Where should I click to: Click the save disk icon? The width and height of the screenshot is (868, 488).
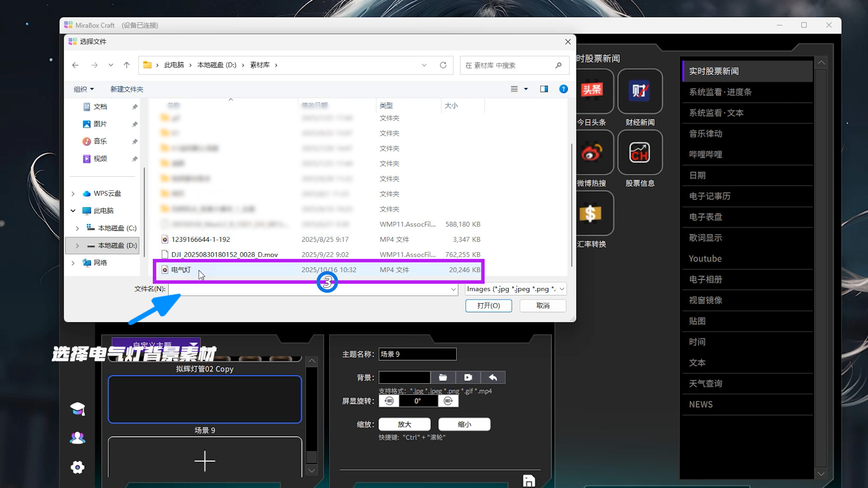(x=528, y=481)
